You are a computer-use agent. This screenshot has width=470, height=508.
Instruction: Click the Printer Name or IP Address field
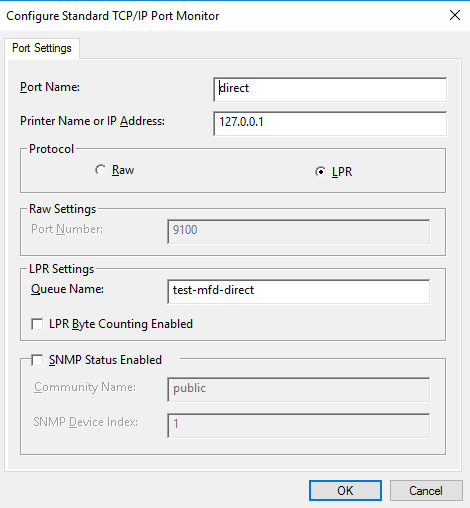[330, 123]
